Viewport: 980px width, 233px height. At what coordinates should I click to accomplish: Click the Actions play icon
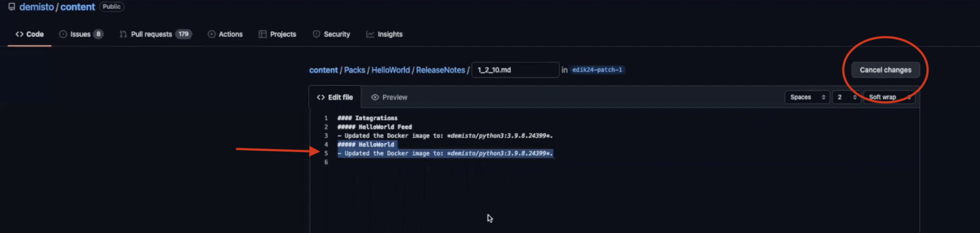tap(212, 34)
